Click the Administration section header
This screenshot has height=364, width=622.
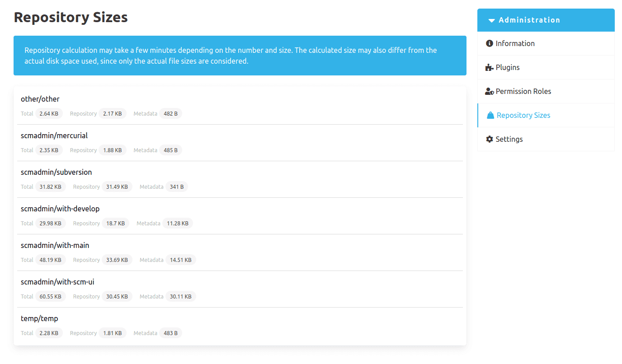546,20
